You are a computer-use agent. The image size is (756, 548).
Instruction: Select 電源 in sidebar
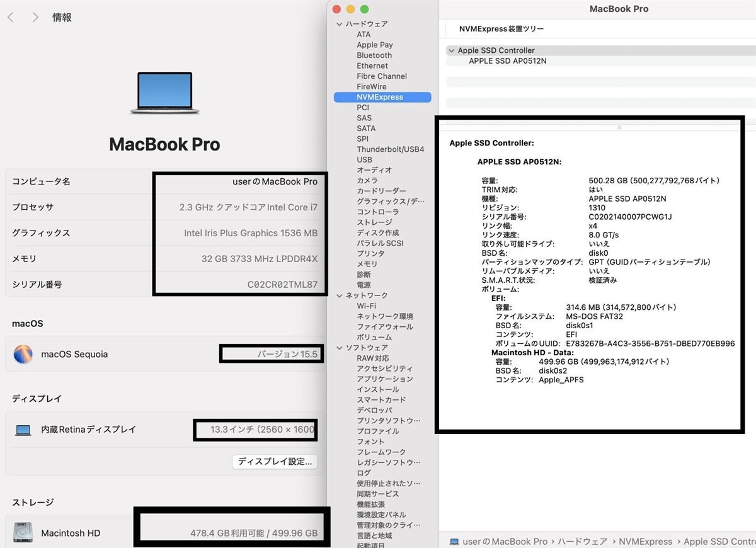pos(364,285)
